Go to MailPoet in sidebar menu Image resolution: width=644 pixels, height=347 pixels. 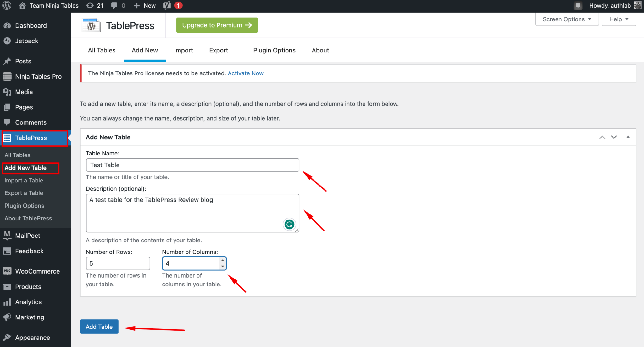[x=27, y=236]
